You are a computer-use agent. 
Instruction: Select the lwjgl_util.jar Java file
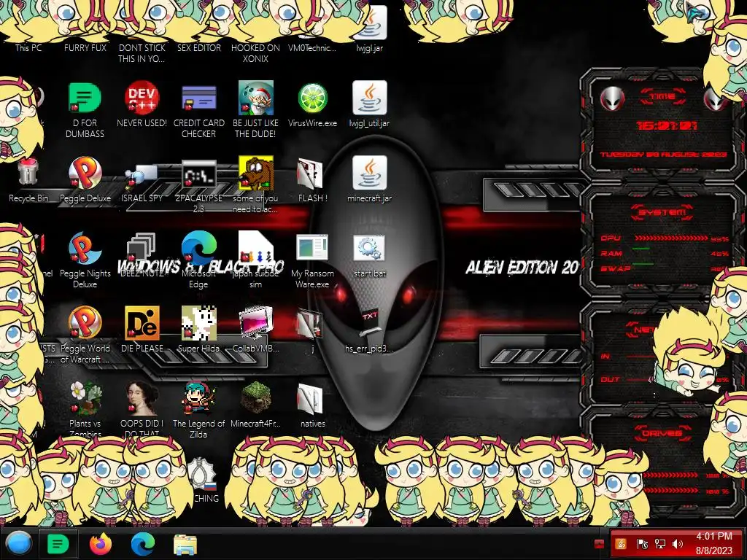coord(369,98)
